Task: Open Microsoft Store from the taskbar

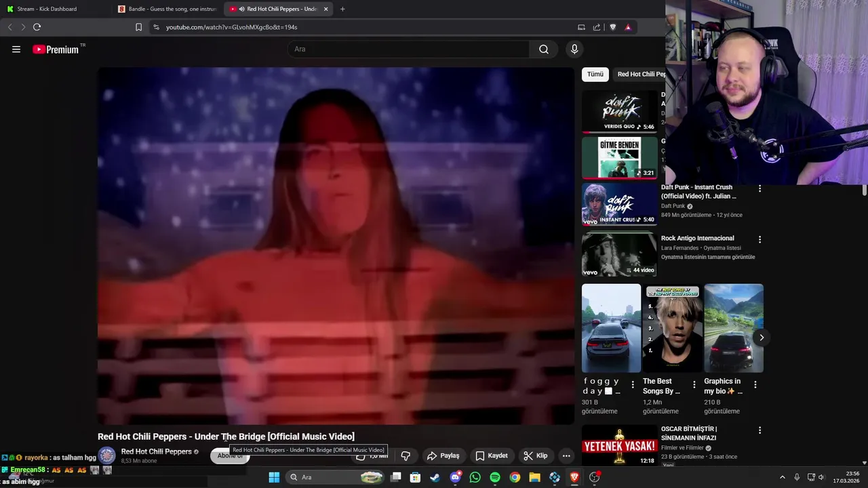Action: pos(415,477)
